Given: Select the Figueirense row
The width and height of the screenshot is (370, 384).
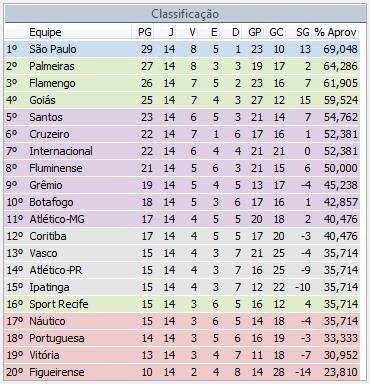Looking at the screenshot, I should click(x=182, y=372).
